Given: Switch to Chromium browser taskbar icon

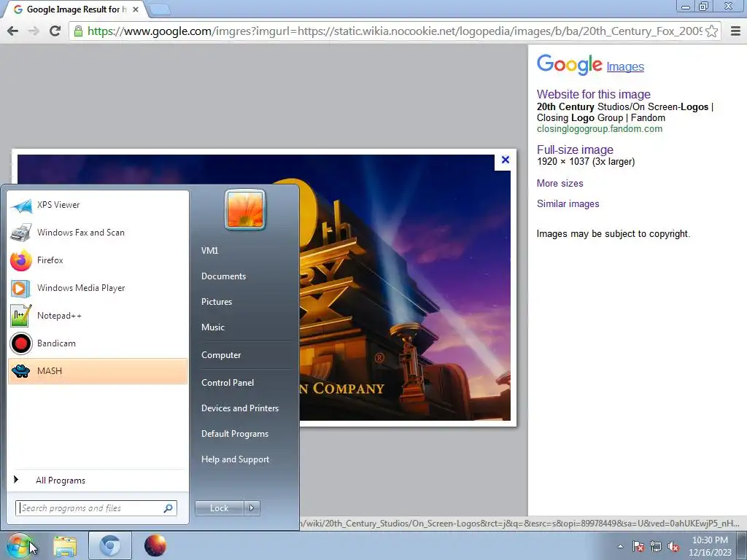Looking at the screenshot, I should point(110,545).
